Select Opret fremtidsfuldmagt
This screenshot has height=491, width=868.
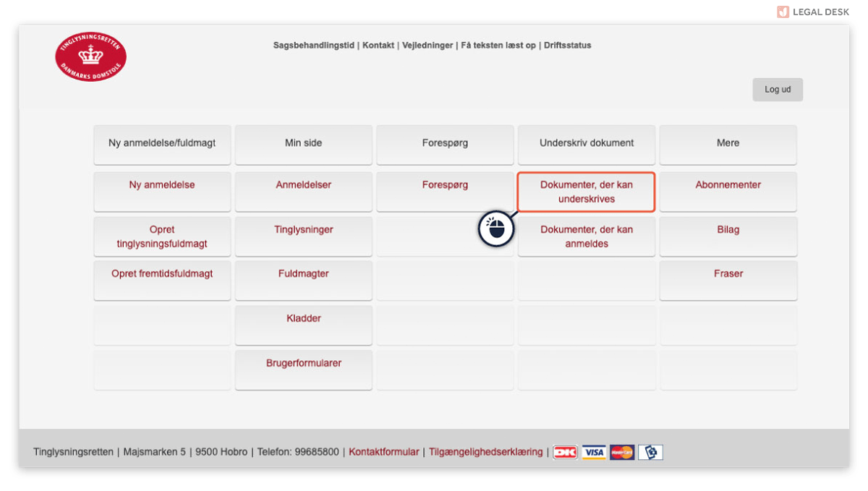(162, 281)
